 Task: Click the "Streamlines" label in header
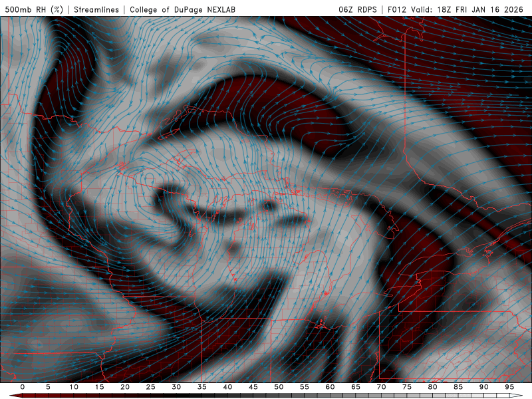(x=96, y=9)
